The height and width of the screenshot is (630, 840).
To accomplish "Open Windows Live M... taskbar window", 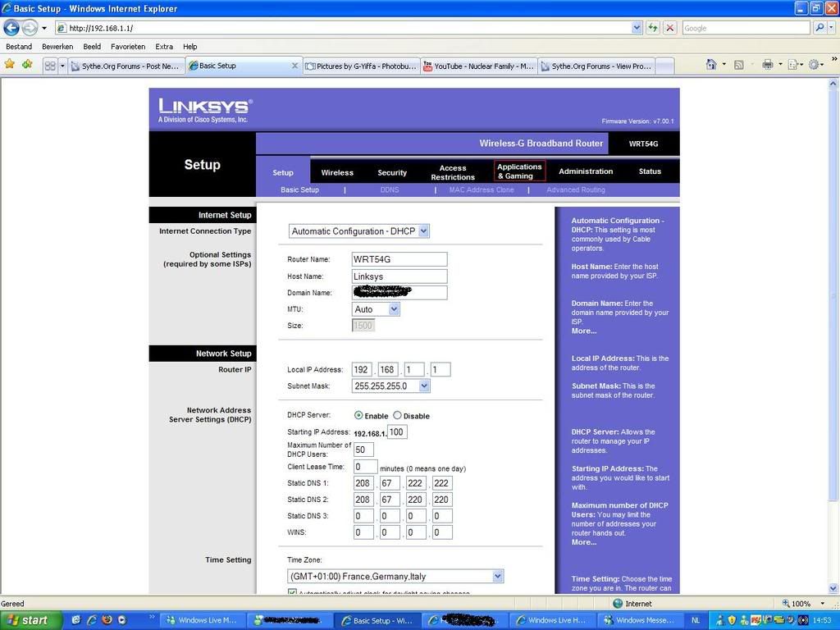I will pyautogui.click(x=203, y=620).
